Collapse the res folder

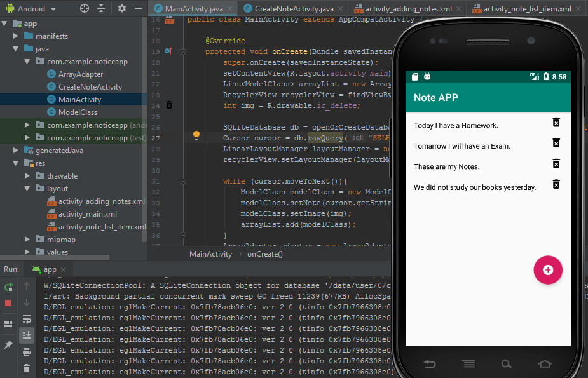click(x=16, y=163)
